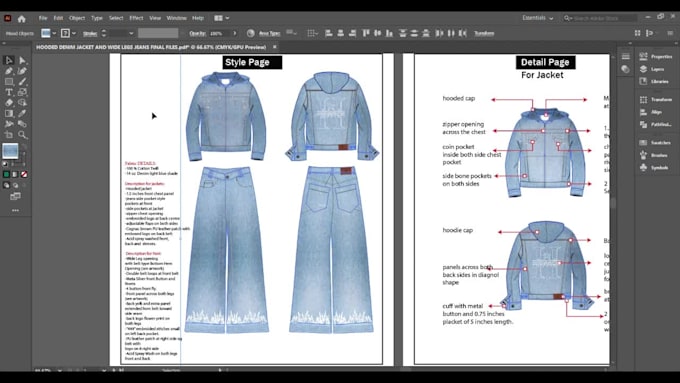
Task: Open the Arrange Documents dropdown
Action: (x=222, y=18)
